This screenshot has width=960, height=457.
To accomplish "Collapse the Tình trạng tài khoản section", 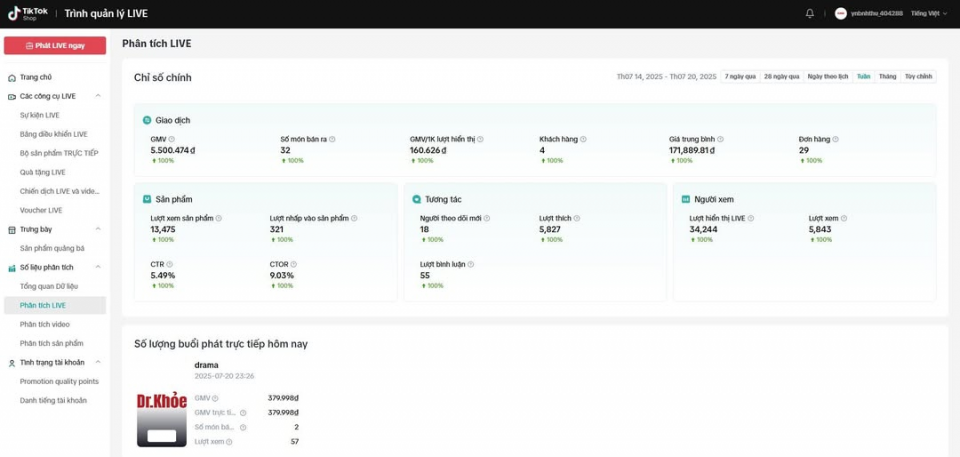I will point(98,362).
